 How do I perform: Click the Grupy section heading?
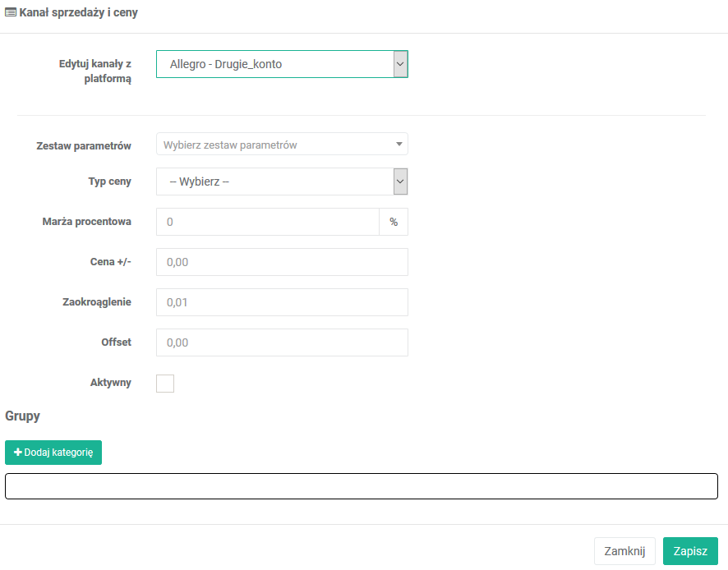click(23, 416)
